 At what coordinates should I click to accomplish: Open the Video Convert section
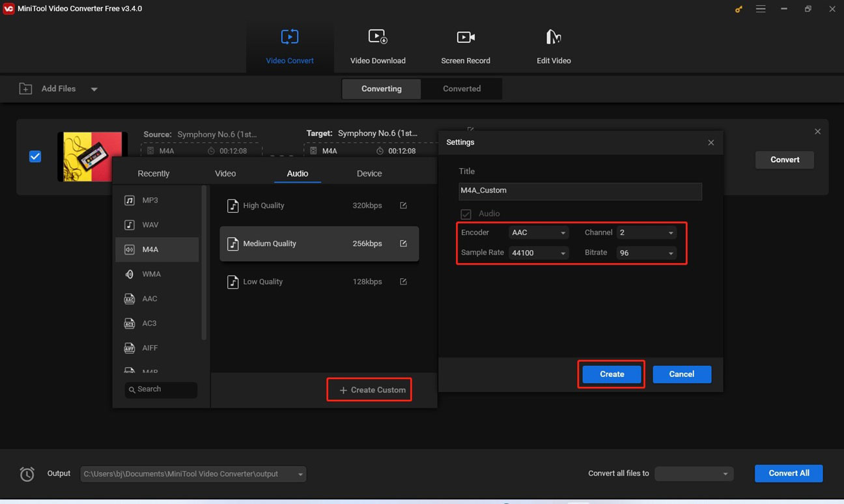pos(290,47)
